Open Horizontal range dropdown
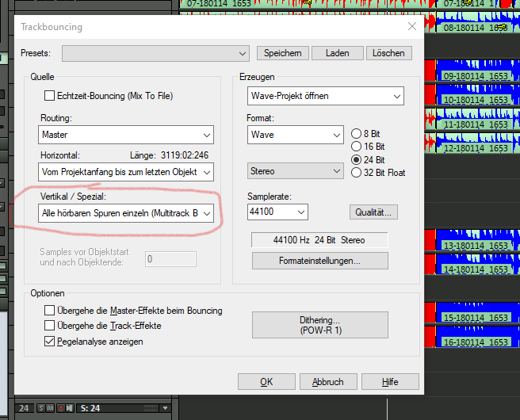 tap(126, 172)
